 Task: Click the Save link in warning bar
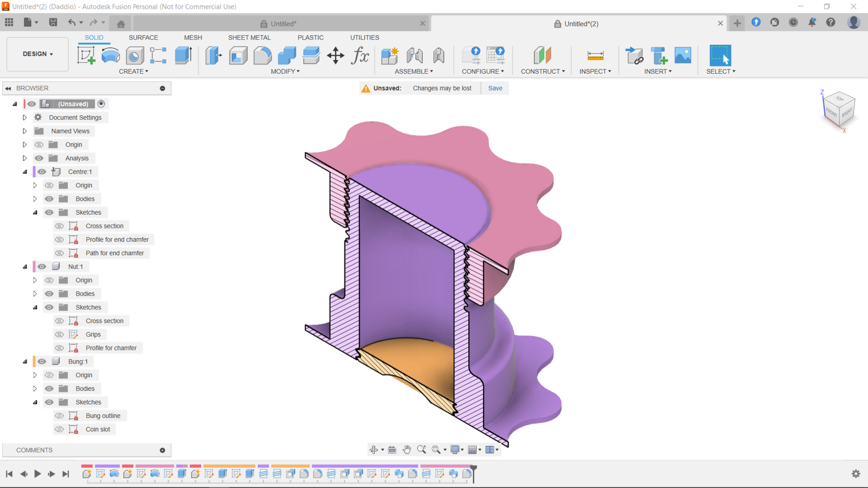coord(495,88)
